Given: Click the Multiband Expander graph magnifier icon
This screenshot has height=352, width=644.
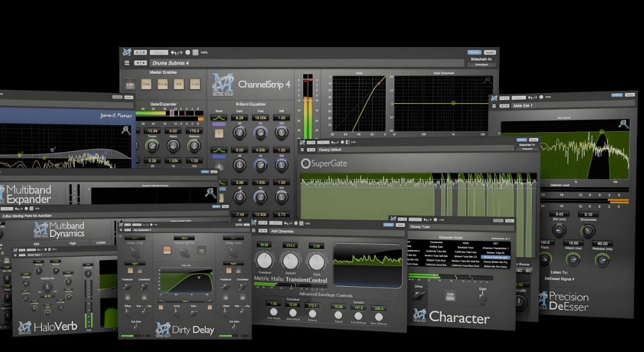Looking at the screenshot, I should click(211, 193).
